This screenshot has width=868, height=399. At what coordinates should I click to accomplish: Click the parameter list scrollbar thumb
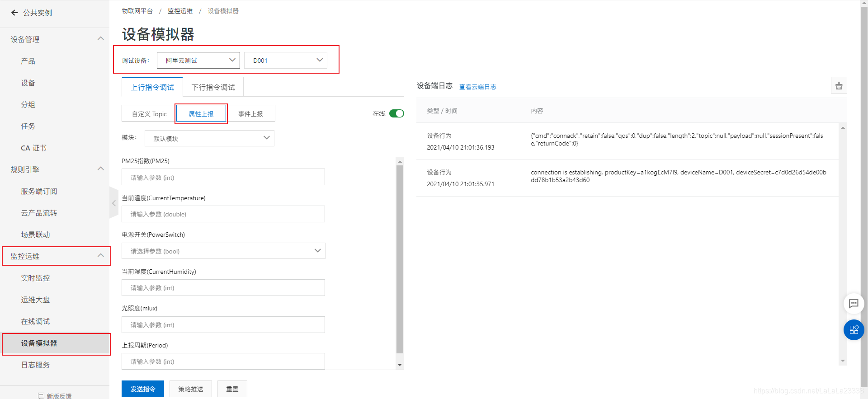click(x=400, y=259)
